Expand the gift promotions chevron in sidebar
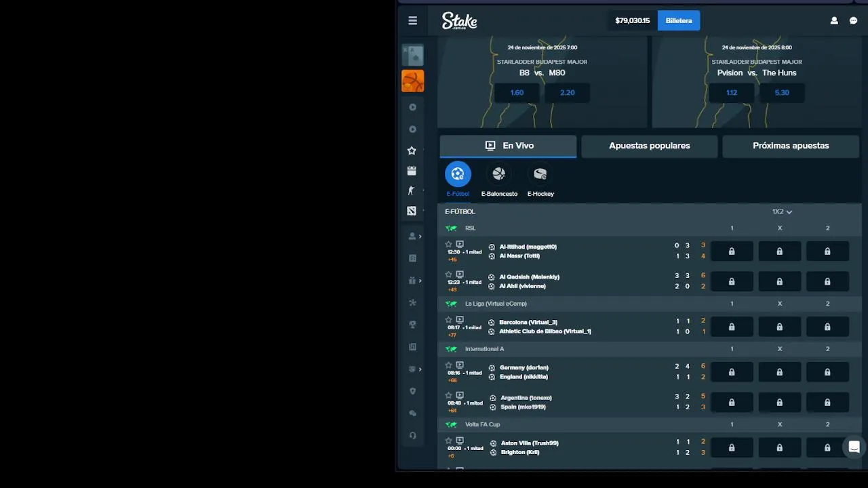The image size is (868, 488). click(x=420, y=281)
